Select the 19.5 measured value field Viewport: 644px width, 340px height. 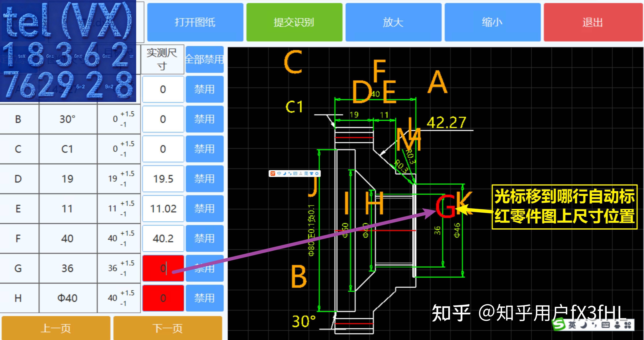click(163, 179)
